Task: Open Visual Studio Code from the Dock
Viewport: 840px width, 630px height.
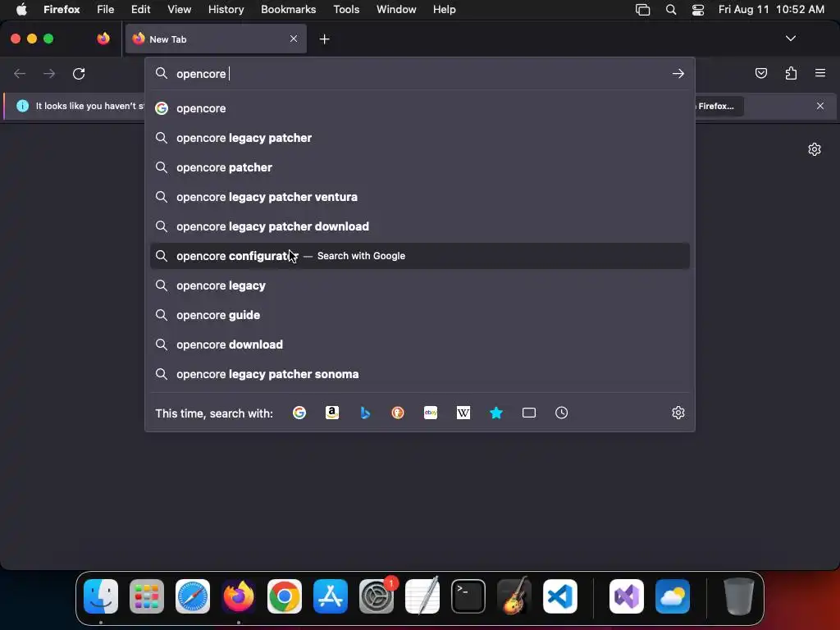Action: click(559, 596)
